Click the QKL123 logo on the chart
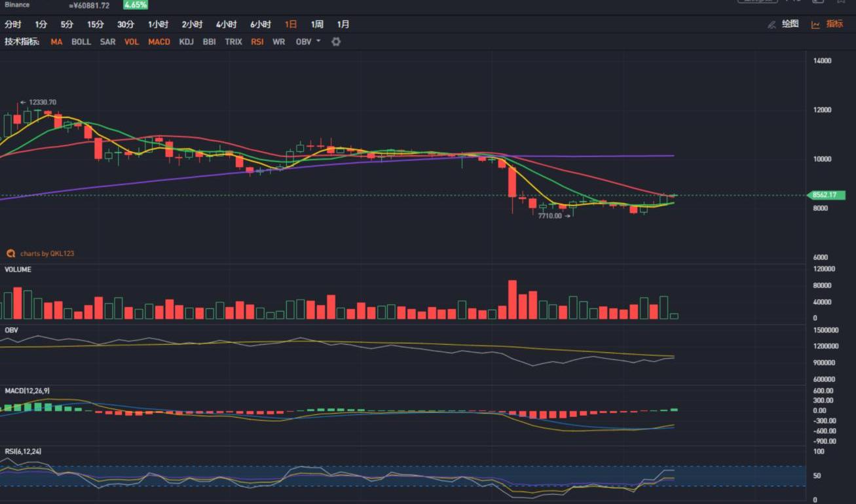 coord(10,253)
